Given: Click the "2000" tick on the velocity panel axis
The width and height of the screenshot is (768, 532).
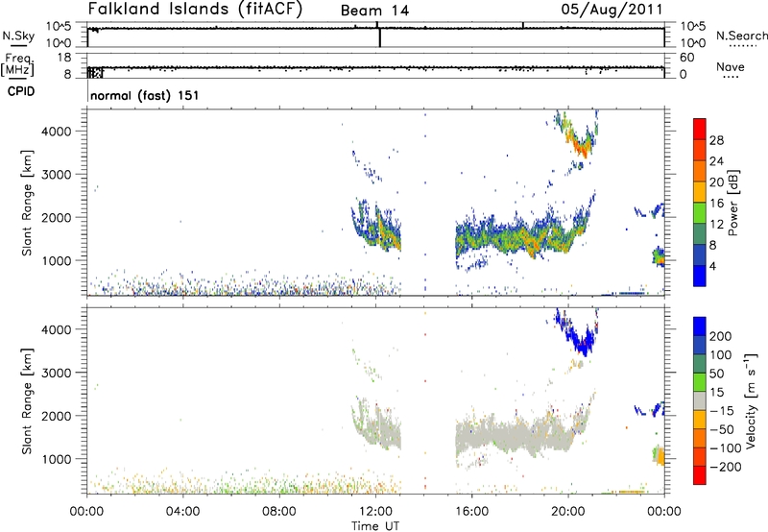Looking at the screenshot, I should [x=56, y=416].
